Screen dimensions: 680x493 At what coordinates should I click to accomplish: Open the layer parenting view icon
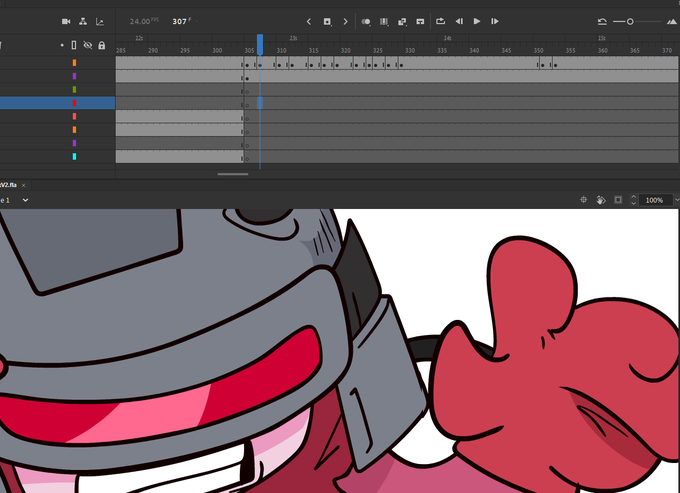coord(83,21)
